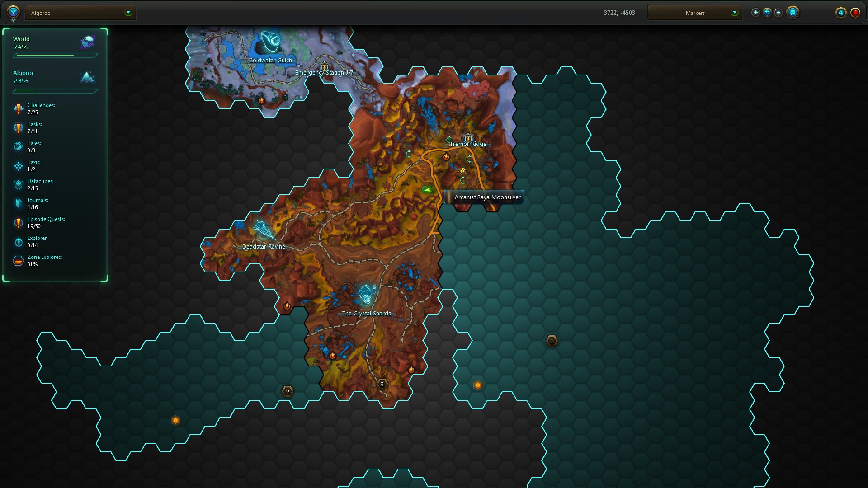Click the Zone Explored 31% value
Screen dimensions: 868x488
(x=33, y=264)
